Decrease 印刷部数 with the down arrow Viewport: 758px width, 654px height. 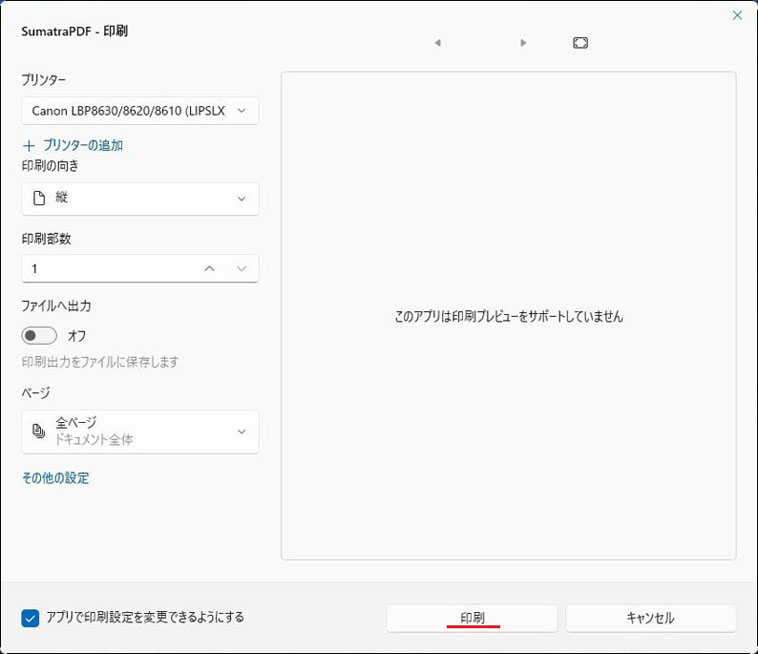241,269
